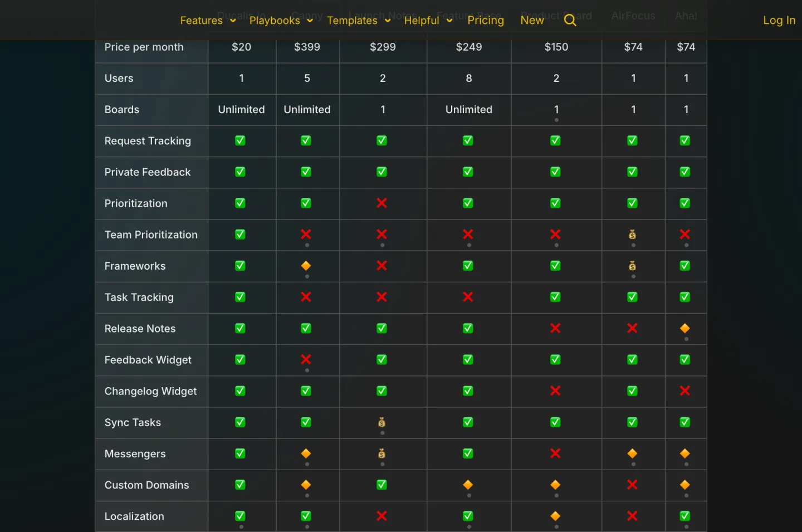This screenshot has height=532, width=802.
Task: Click green check for Team Prioritization, $20 column
Action: pyautogui.click(x=240, y=235)
